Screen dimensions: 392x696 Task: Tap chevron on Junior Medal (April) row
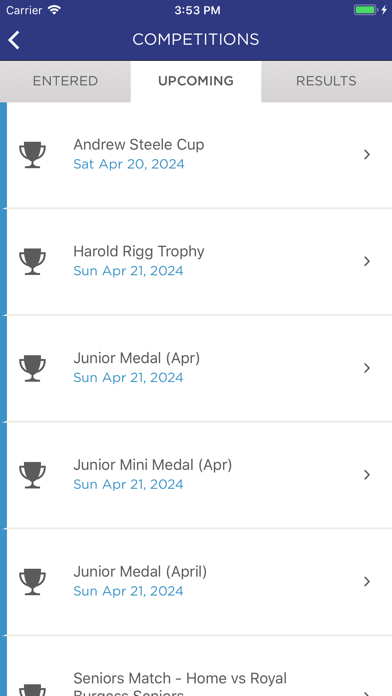(367, 581)
